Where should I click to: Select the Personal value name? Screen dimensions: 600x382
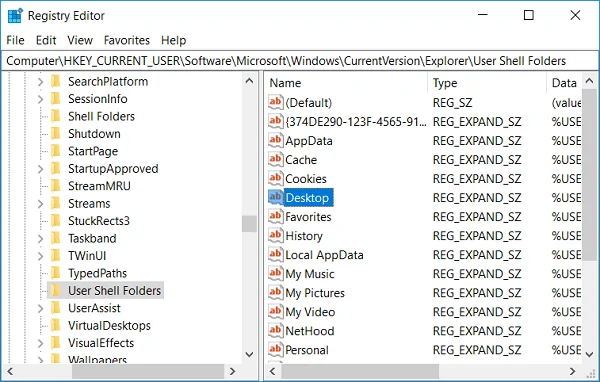tap(307, 350)
